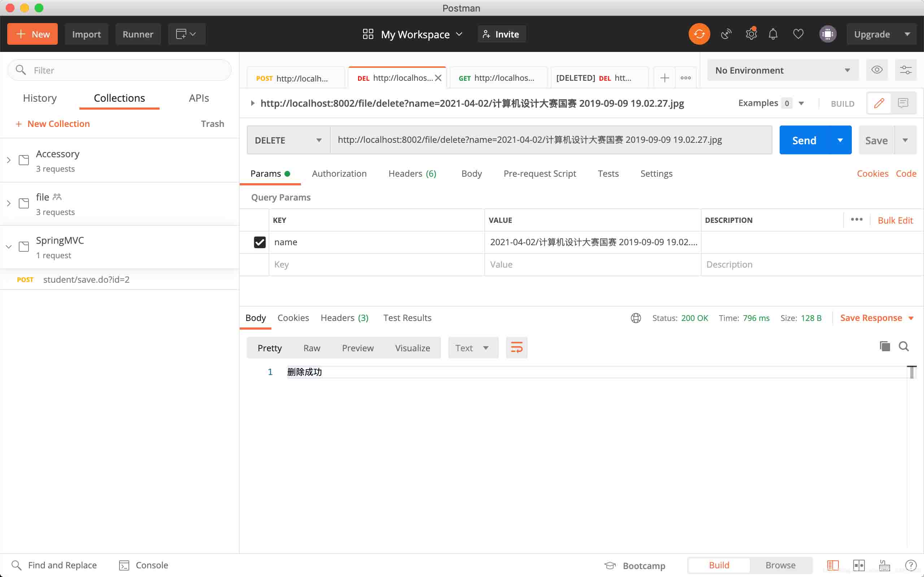Search the response with the magnifier icon
Viewport: 924px width, 577px height.
pyautogui.click(x=904, y=346)
